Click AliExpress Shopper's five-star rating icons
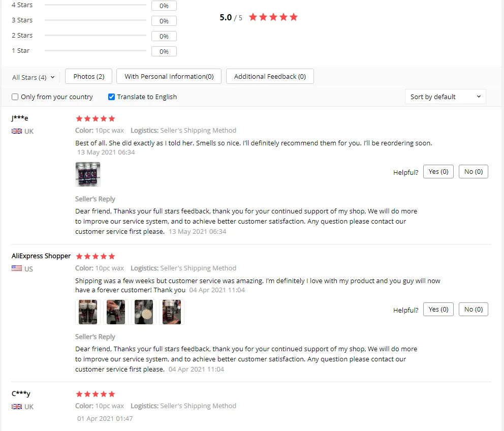The image size is (504, 431). click(x=95, y=256)
